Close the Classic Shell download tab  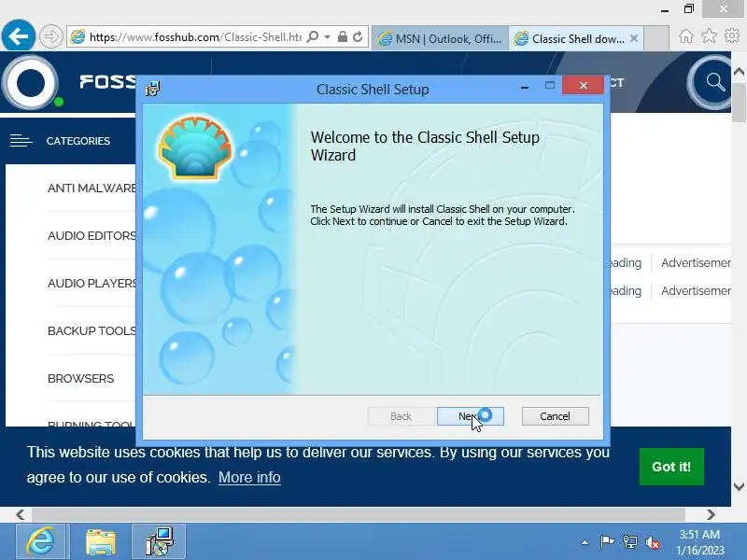coord(634,38)
